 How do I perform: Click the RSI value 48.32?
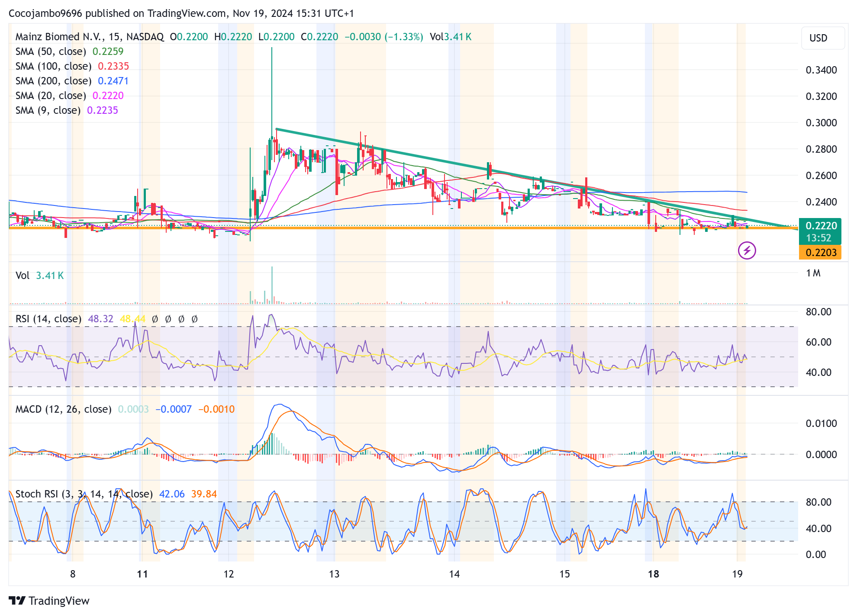pos(100,319)
